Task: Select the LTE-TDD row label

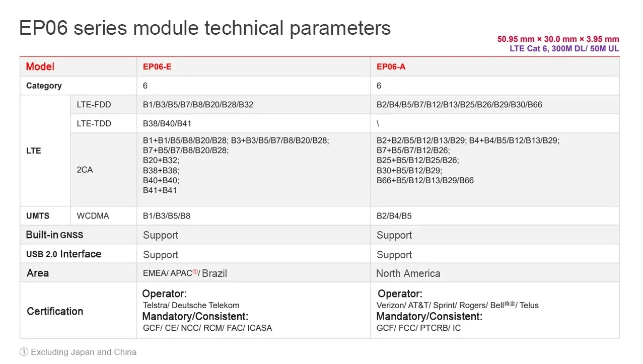Action: pyautogui.click(x=94, y=123)
